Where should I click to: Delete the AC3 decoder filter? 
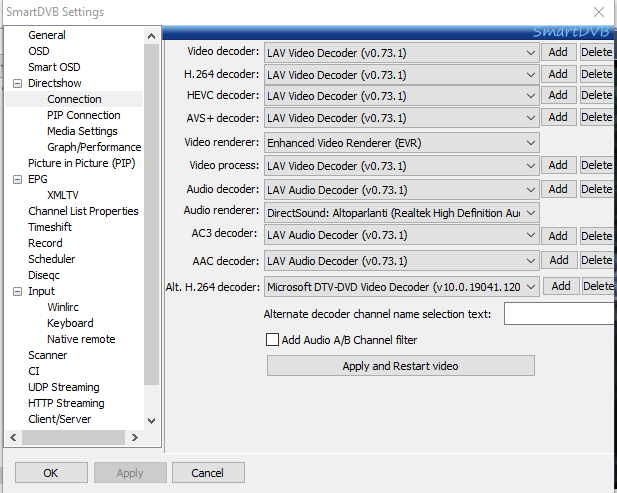click(597, 236)
